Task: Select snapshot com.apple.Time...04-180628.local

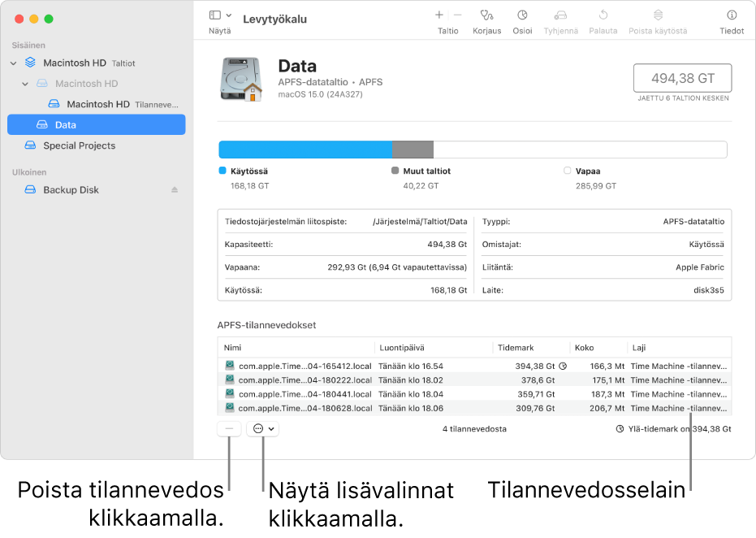Action: point(474,408)
